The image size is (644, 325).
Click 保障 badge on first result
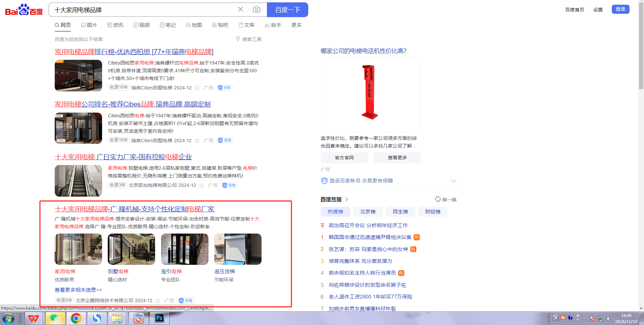click(225, 88)
